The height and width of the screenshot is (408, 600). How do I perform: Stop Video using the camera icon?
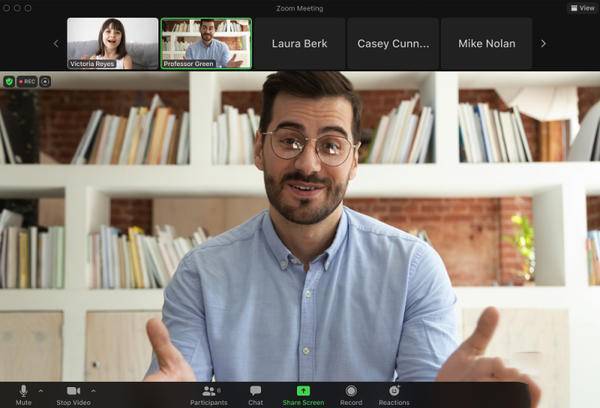tap(72, 391)
